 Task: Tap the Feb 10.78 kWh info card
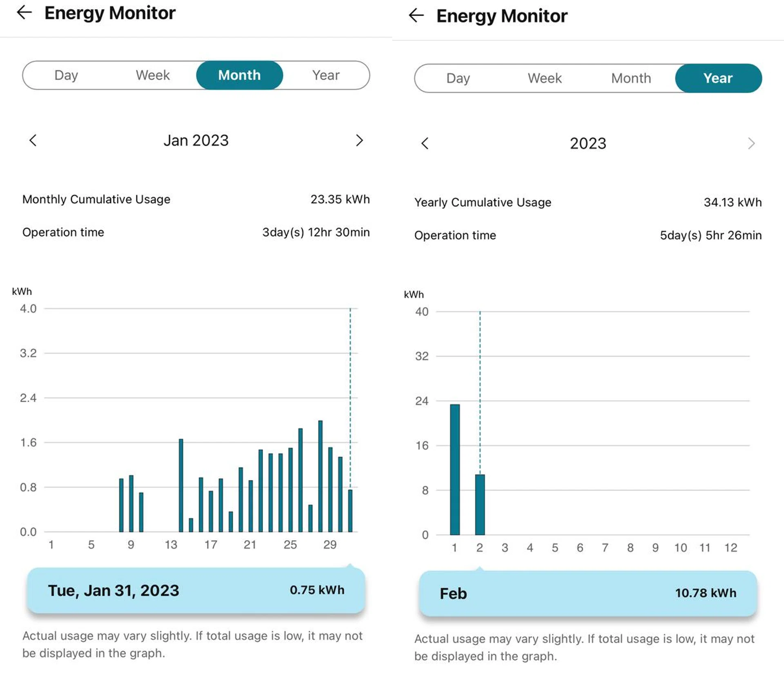(588, 593)
